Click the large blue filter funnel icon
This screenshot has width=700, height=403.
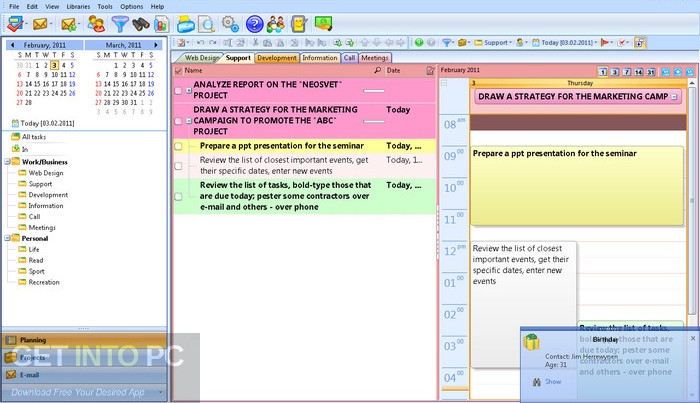pos(120,24)
